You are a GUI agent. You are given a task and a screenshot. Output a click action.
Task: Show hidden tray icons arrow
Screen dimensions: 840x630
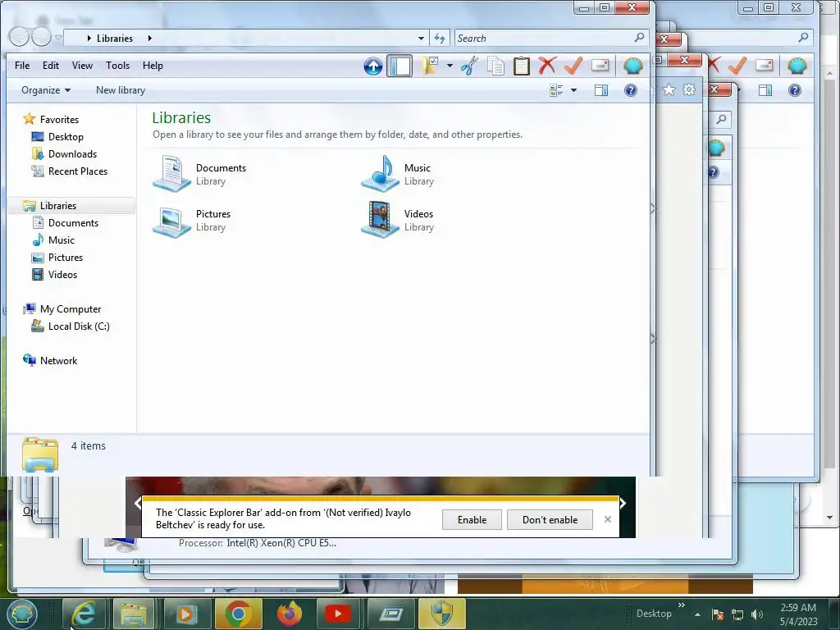[698, 614]
